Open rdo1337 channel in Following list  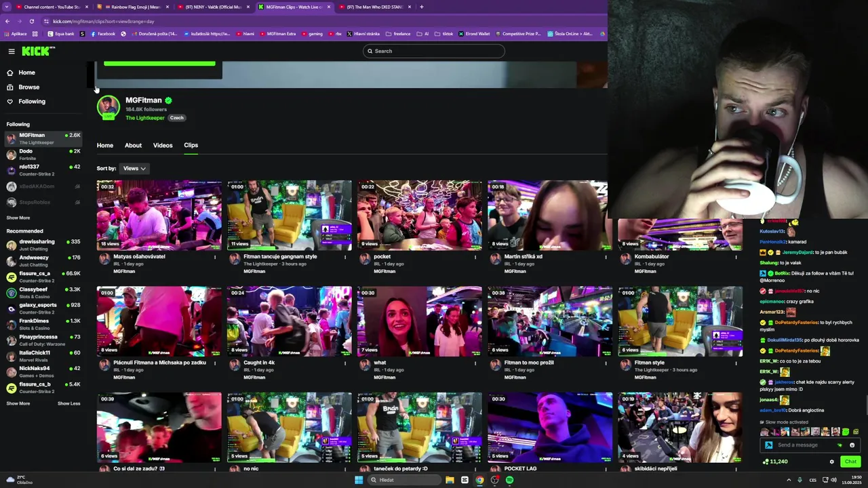click(43, 170)
